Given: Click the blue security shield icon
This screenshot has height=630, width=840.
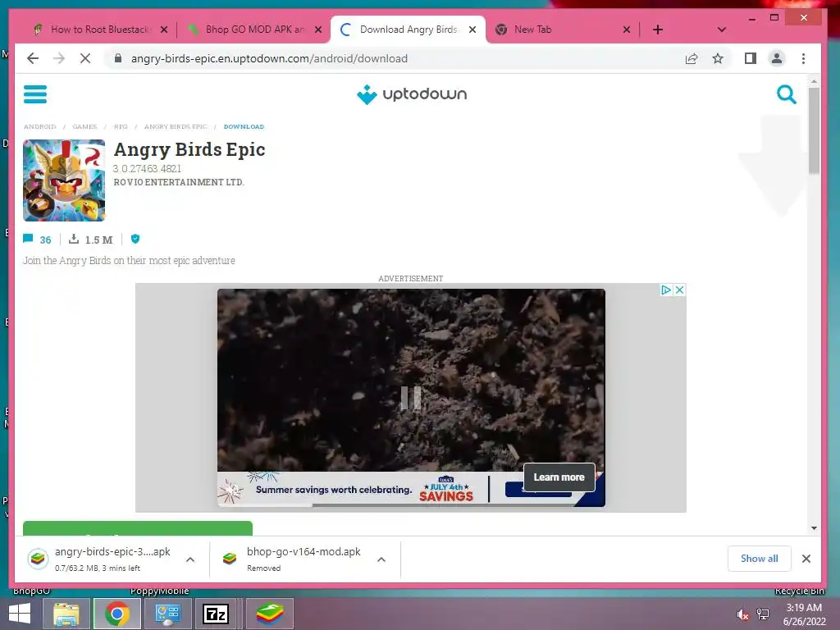Looking at the screenshot, I should [x=135, y=239].
